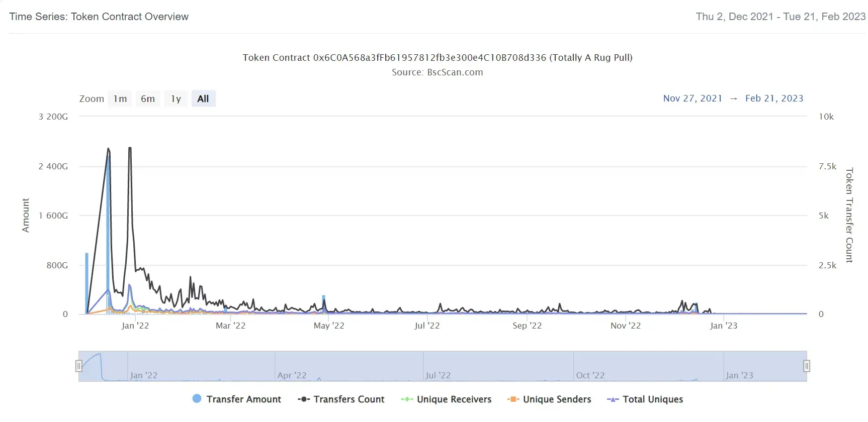Click the 3 200G amount axis label
868x422 pixels.
tap(53, 117)
